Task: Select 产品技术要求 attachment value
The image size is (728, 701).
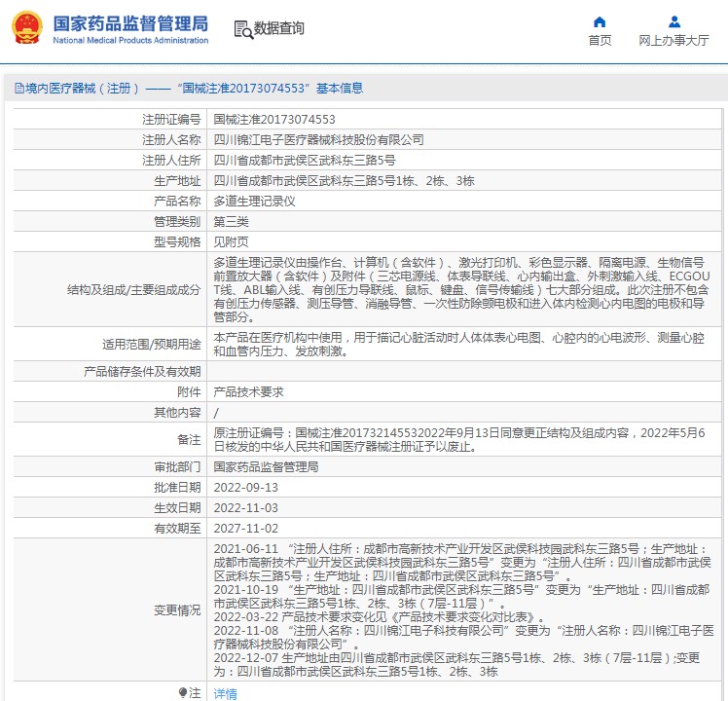Action: coord(248,392)
